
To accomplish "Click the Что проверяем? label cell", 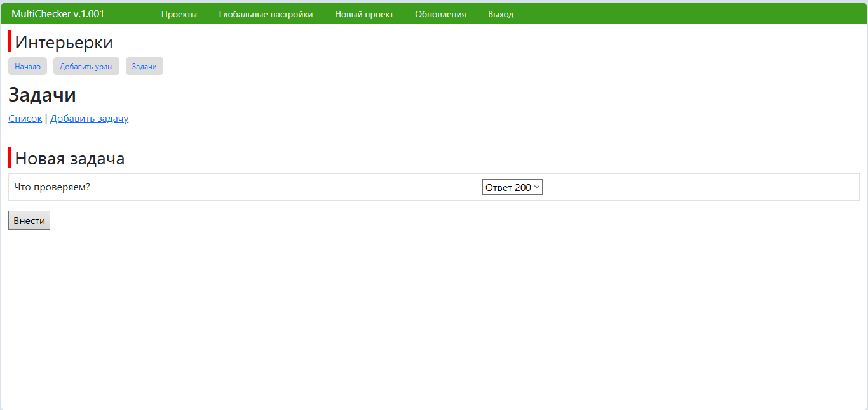I will coord(52,187).
